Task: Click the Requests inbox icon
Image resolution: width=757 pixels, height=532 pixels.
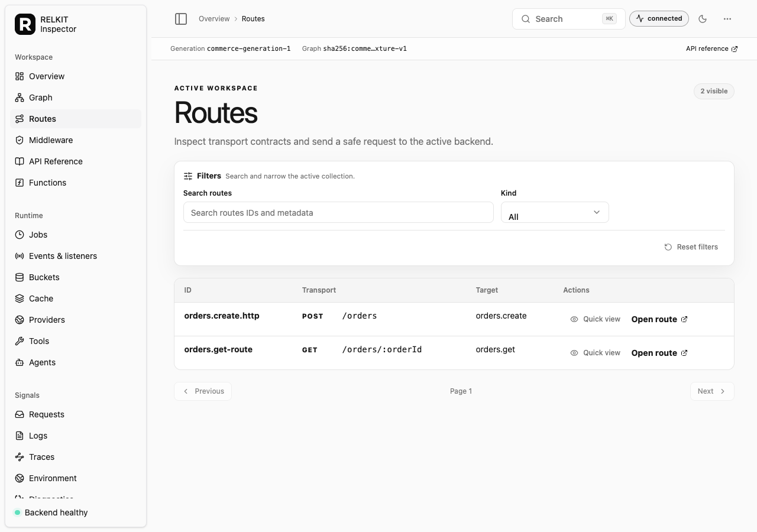Action: click(x=20, y=414)
